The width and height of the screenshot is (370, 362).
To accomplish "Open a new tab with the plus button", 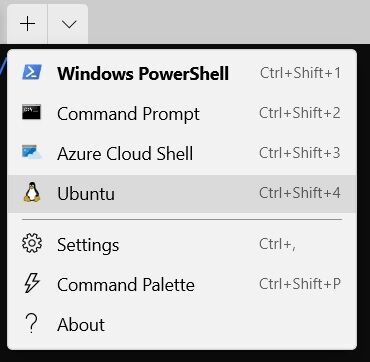I will [x=27, y=24].
